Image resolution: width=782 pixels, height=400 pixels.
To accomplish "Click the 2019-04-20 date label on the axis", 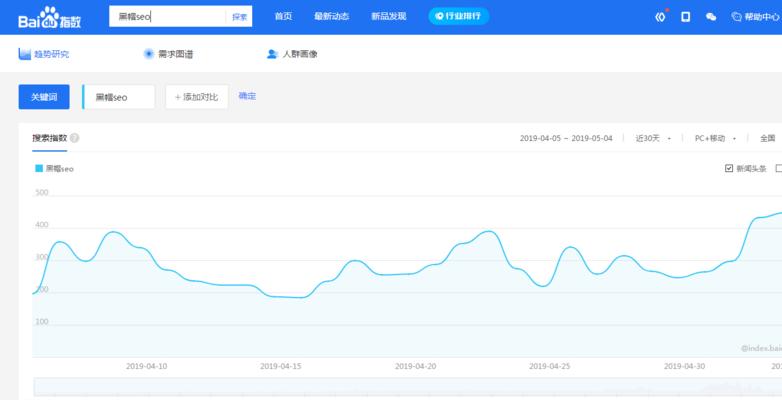I will click(x=415, y=366).
